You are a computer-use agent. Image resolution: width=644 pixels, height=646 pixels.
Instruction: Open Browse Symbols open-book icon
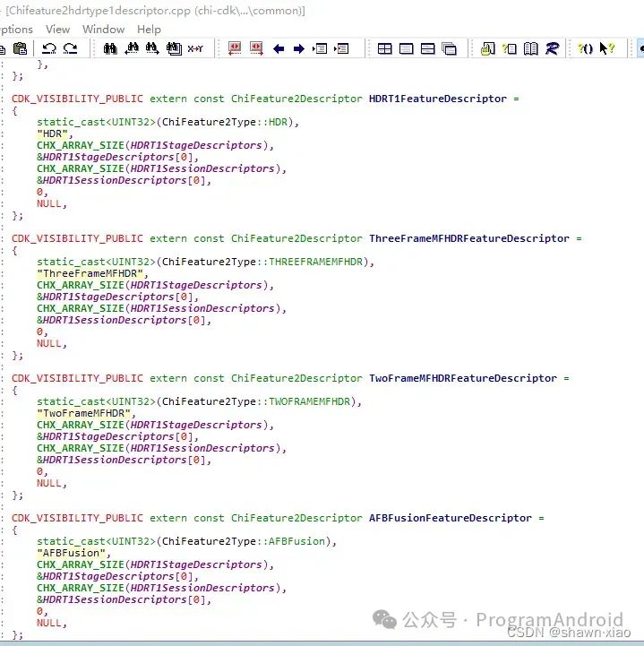click(531, 48)
